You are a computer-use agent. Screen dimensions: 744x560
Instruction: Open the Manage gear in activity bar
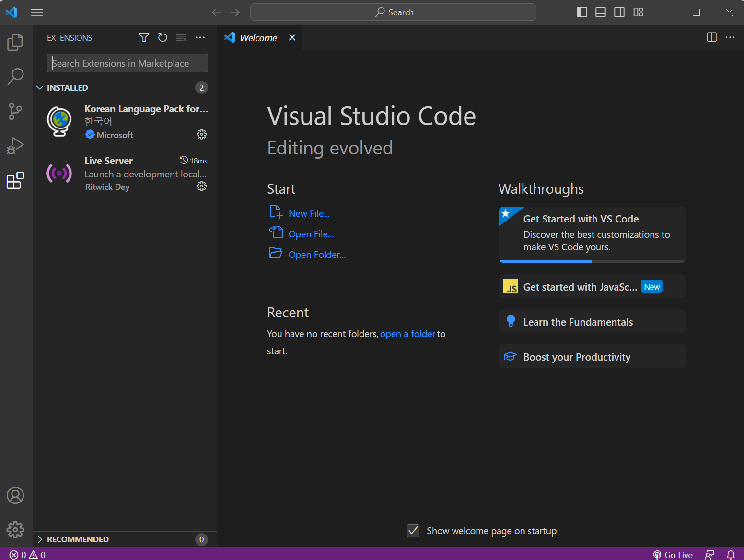click(x=15, y=530)
